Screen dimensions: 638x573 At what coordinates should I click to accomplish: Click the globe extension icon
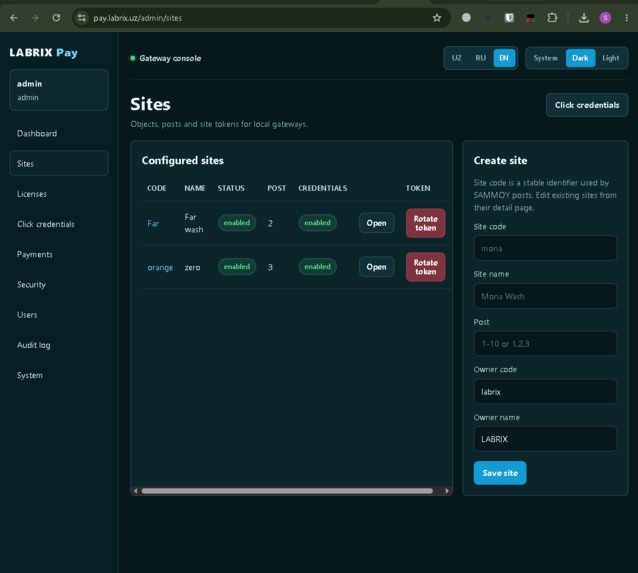(x=466, y=17)
